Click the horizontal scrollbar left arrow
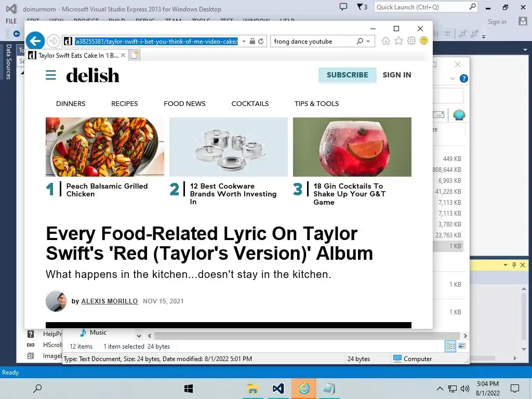532x399 pixels. click(150, 336)
